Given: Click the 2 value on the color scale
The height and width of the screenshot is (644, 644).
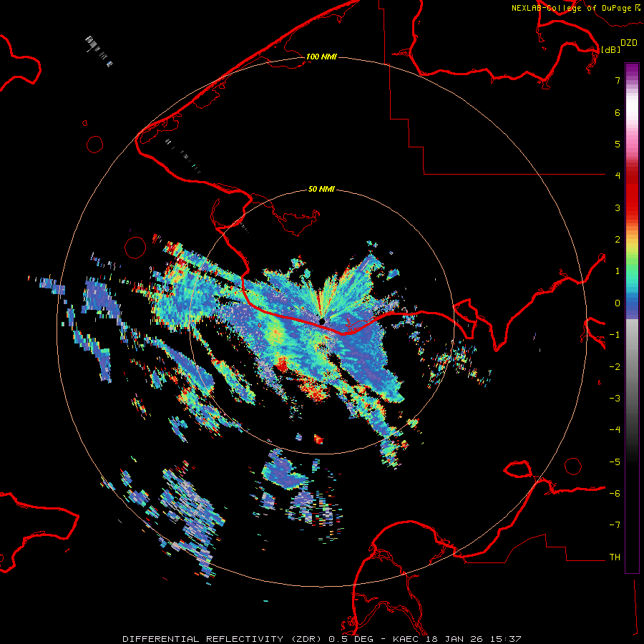Looking at the screenshot, I should click(618, 240).
